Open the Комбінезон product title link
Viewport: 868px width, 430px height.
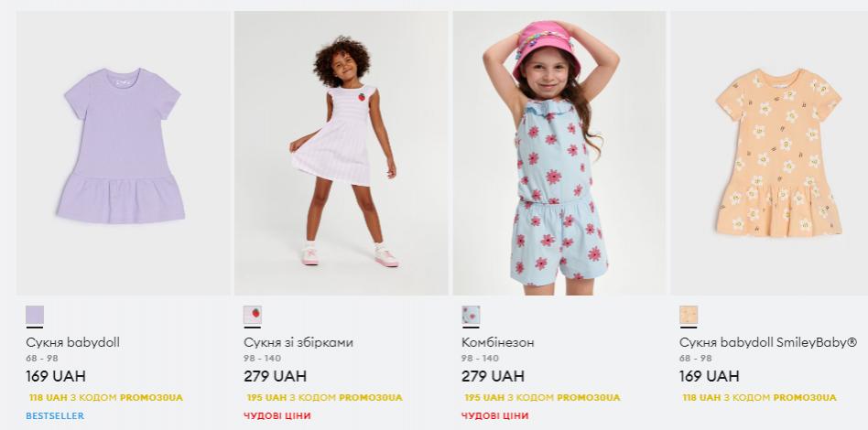pos(498,342)
